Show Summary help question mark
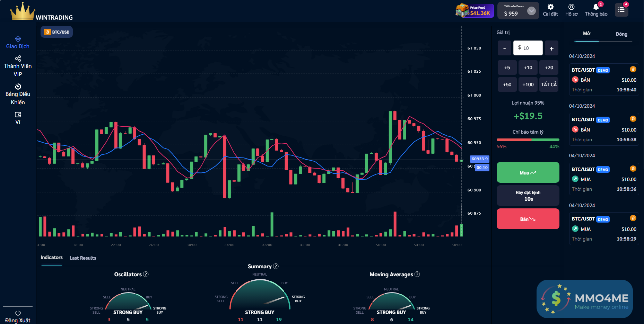Image resolution: width=644 pixels, height=324 pixels. pos(276,266)
